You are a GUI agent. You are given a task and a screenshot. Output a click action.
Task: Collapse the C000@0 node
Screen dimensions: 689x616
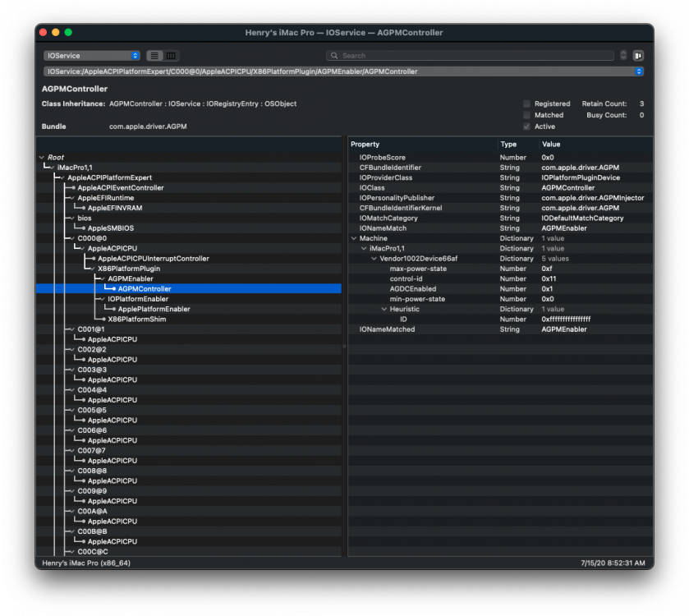[72, 238]
